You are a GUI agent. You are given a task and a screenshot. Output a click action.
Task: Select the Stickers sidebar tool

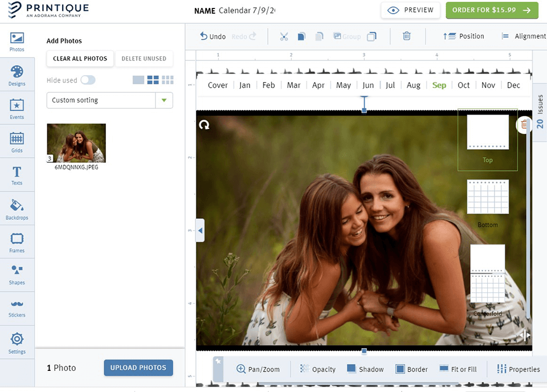[17, 308]
